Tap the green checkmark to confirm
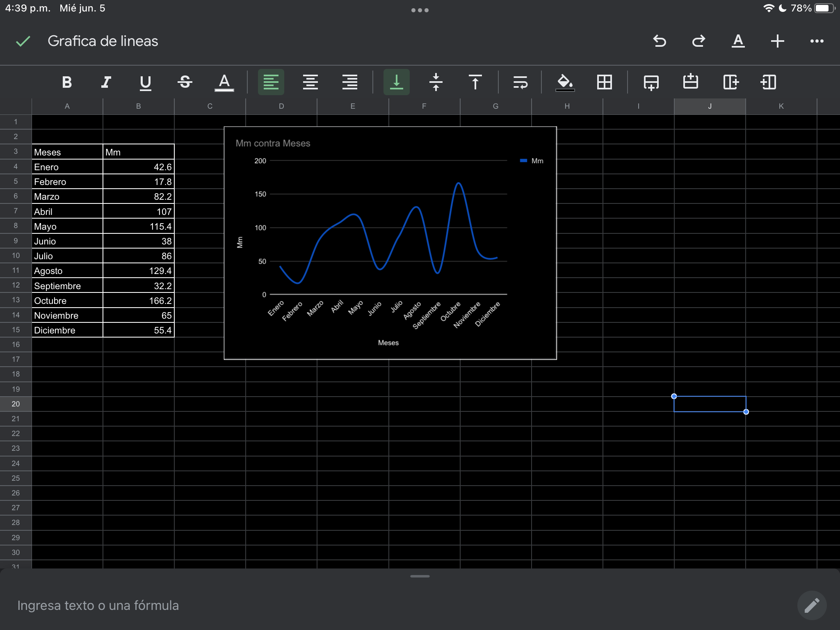Image resolution: width=840 pixels, height=630 pixels. [23, 41]
